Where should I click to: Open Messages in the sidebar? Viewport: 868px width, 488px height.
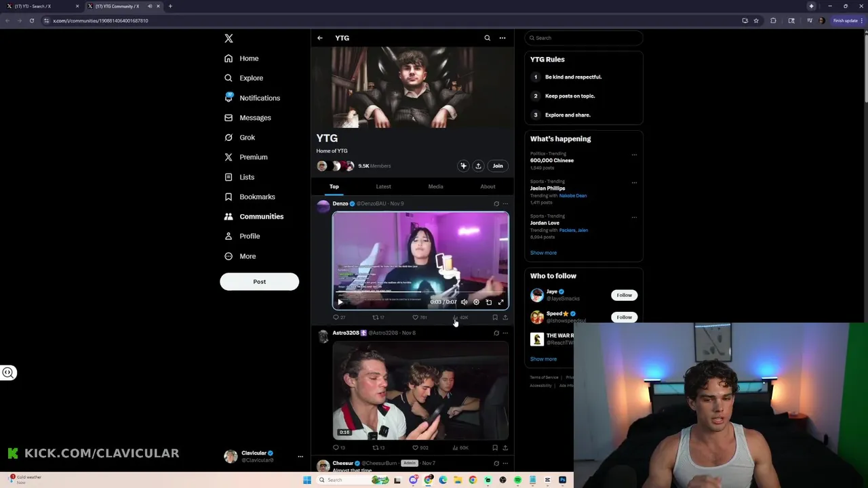(x=248, y=118)
